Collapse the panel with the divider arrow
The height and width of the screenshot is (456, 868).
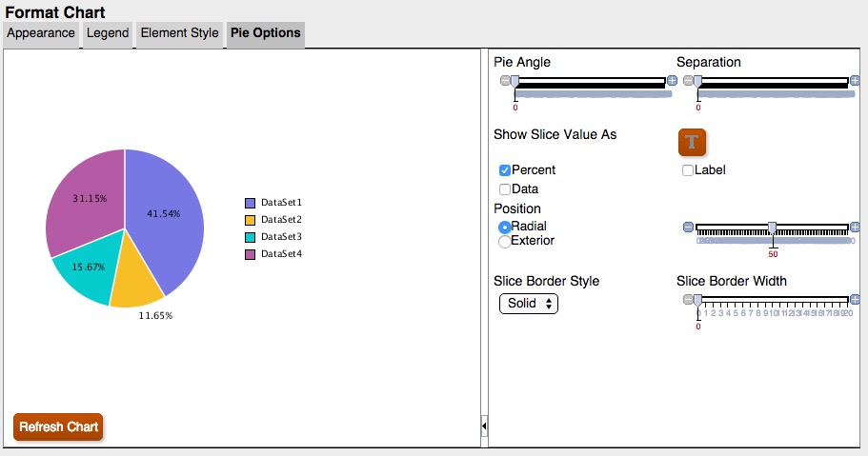coord(484,426)
